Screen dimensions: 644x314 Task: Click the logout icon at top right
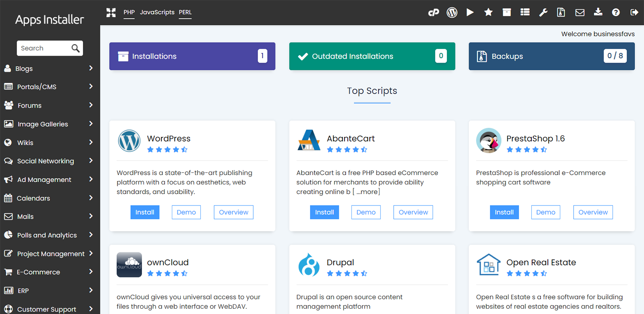click(x=634, y=12)
